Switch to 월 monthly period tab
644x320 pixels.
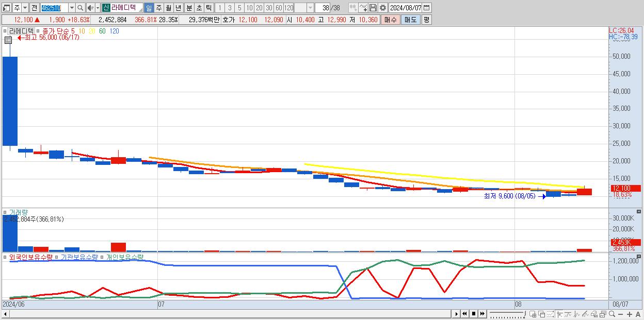(x=168, y=8)
